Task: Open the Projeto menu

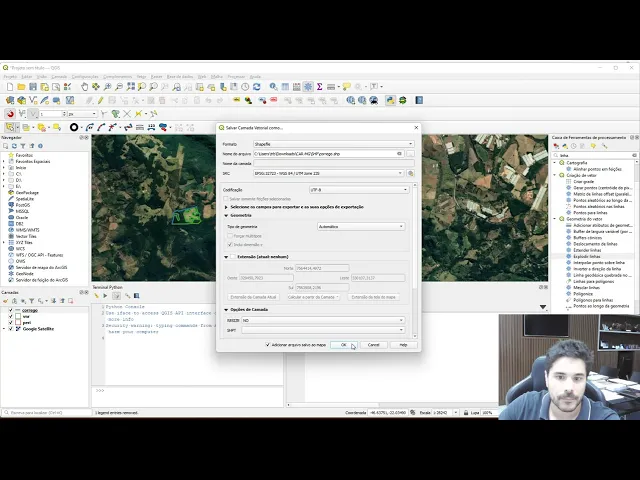Action: 10,77
